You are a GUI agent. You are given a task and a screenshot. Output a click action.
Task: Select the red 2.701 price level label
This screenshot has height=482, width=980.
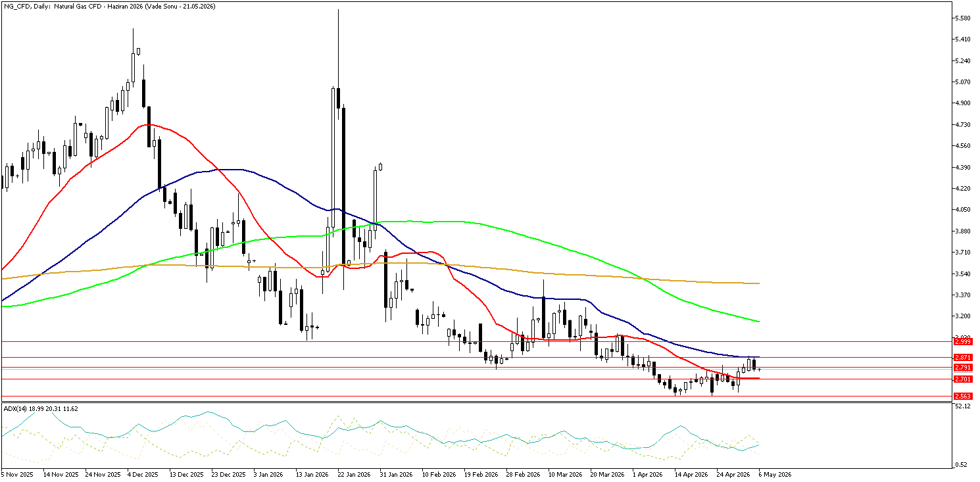[x=963, y=379]
